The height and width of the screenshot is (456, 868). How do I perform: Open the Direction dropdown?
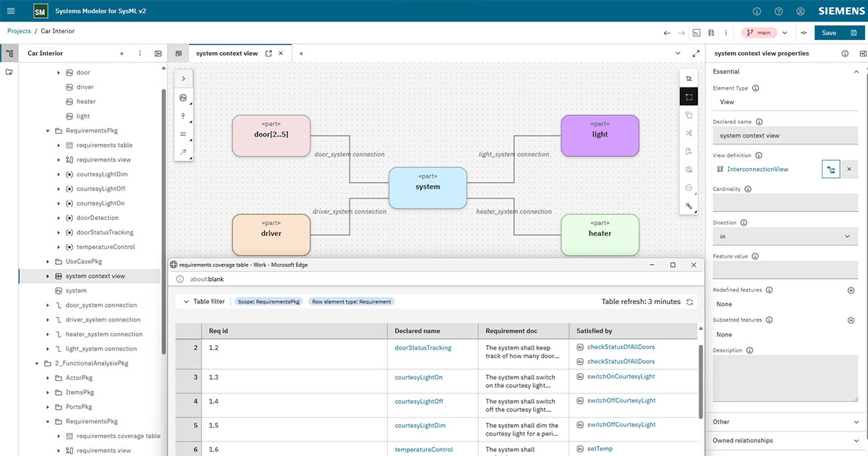(x=786, y=236)
